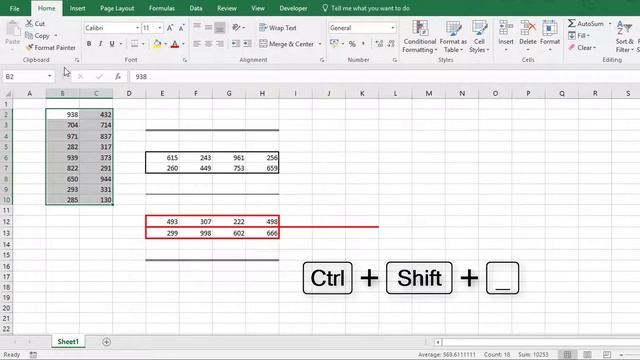640x360 pixels.
Task: Open Merge & Center dropdown arrow
Action: pos(320,44)
